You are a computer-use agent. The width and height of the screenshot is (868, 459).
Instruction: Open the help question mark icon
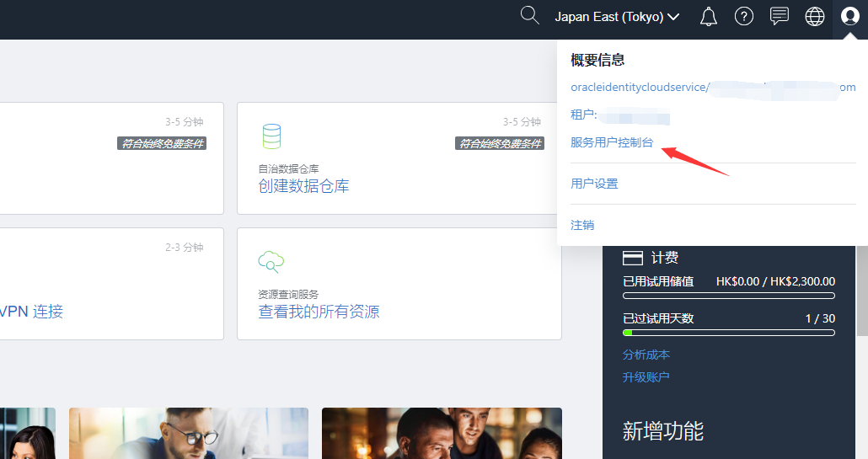coord(744,17)
